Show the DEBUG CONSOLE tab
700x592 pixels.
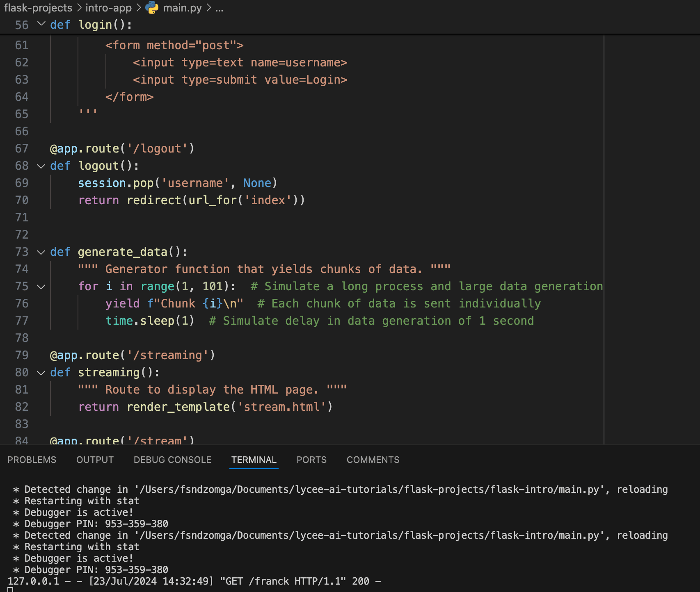coord(172,460)
